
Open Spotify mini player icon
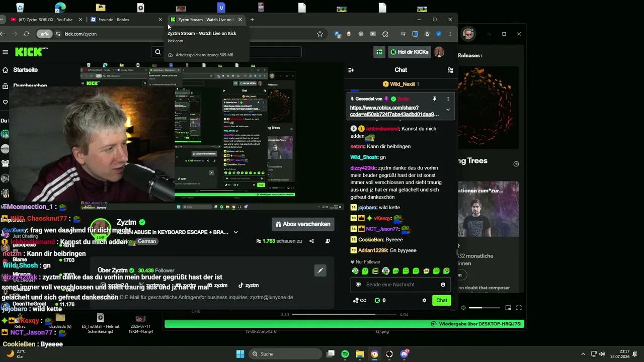(x=508, y=308)
